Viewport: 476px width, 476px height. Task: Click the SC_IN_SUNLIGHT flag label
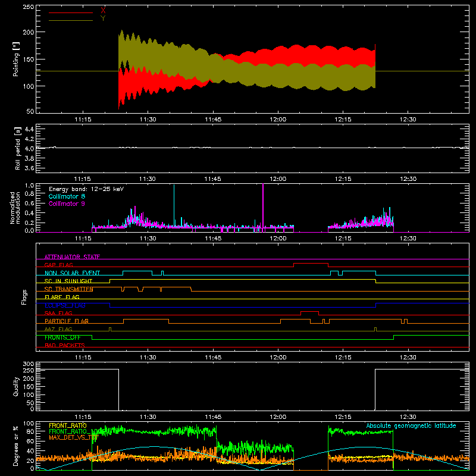click(68, 281)
